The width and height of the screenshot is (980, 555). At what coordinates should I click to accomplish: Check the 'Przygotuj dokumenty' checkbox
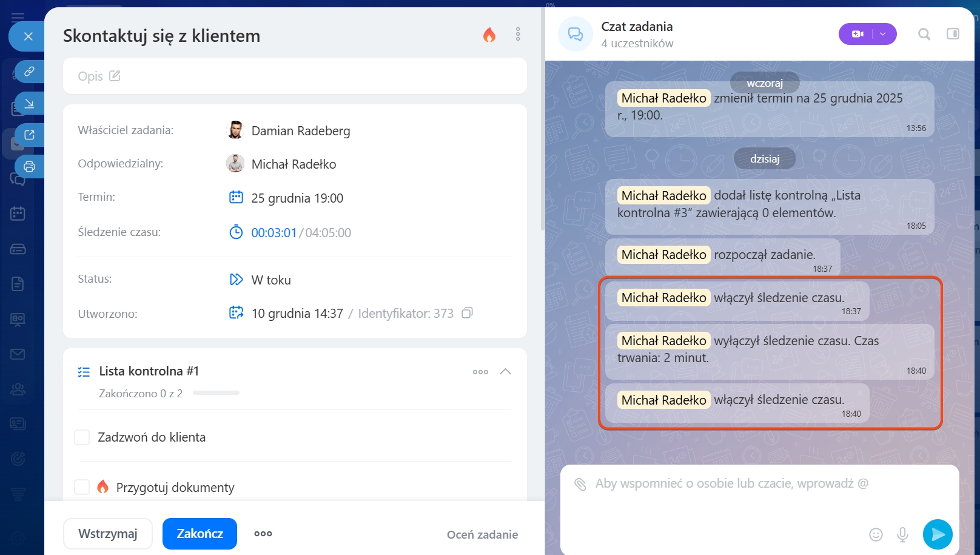(x=82, y=487)
